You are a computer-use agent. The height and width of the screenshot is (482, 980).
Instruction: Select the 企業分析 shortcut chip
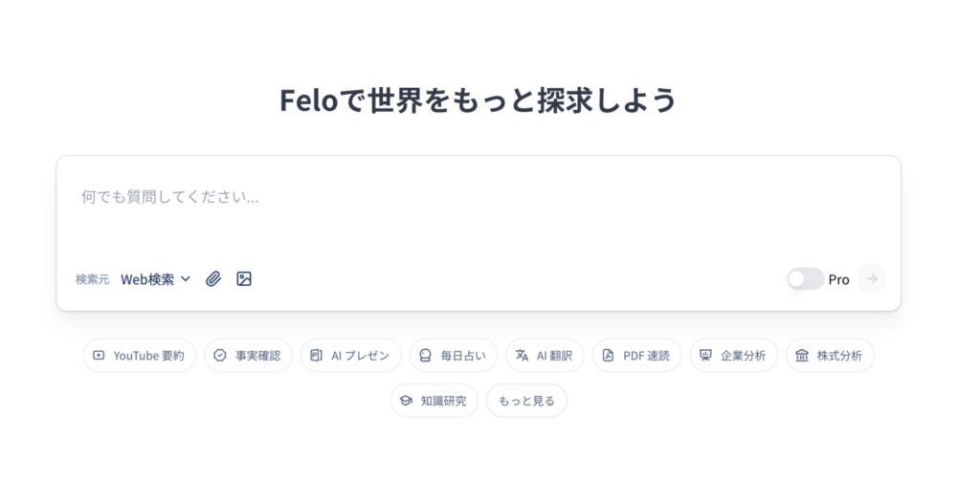[734, 355]
